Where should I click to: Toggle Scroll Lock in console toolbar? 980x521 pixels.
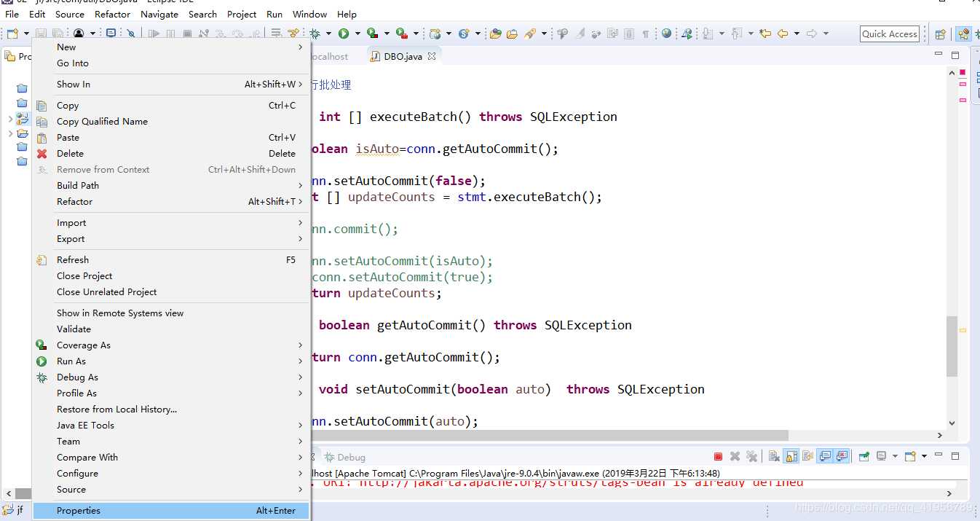click(791, 457)
